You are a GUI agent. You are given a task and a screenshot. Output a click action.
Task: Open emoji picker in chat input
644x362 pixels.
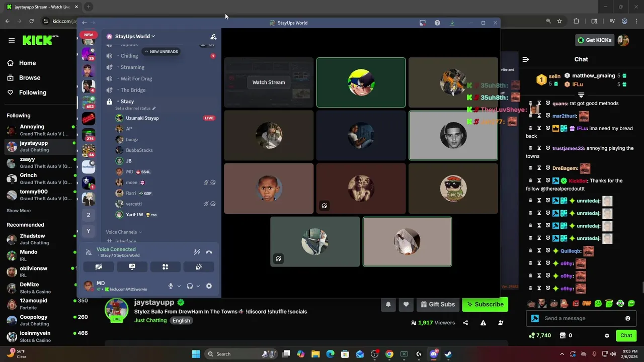627,318
